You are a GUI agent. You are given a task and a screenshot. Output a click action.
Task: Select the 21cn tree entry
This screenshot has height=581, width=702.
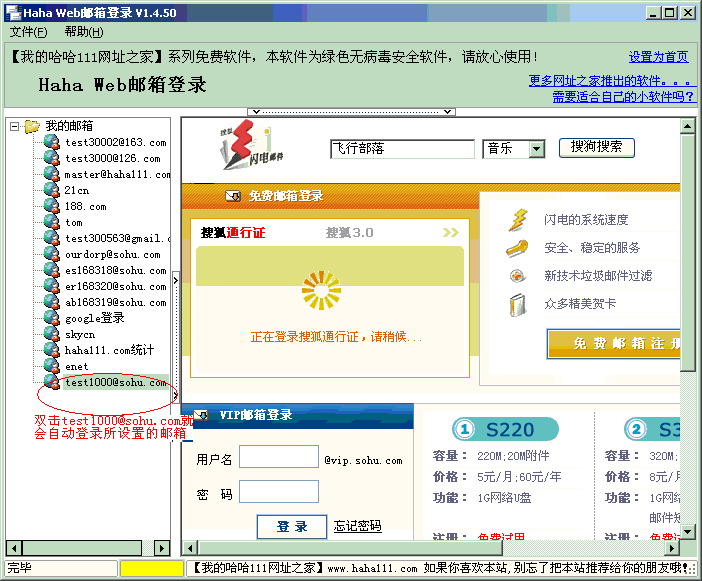77,190
